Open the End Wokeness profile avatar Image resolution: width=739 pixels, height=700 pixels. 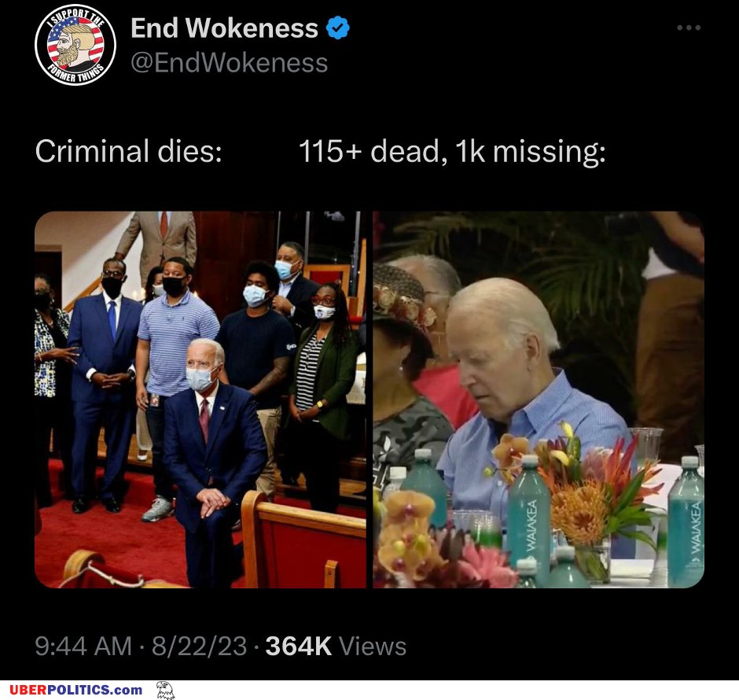(75, 45)
